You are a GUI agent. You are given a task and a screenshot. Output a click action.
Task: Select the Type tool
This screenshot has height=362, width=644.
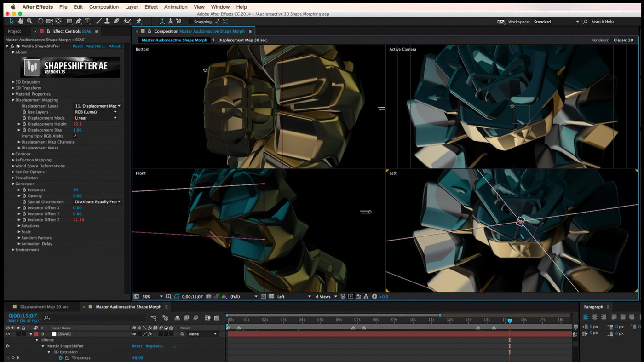[x=87, y=21]
